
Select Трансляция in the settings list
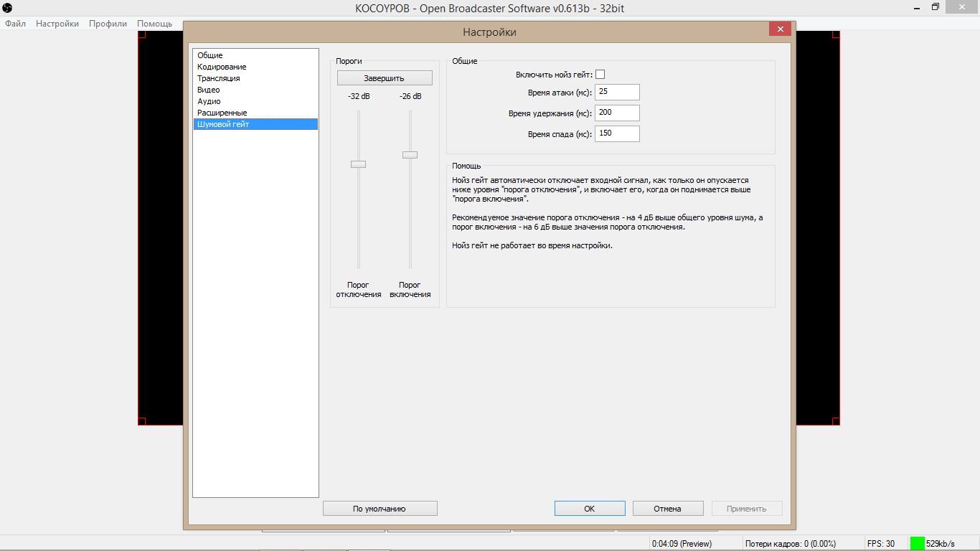point(255,78)
